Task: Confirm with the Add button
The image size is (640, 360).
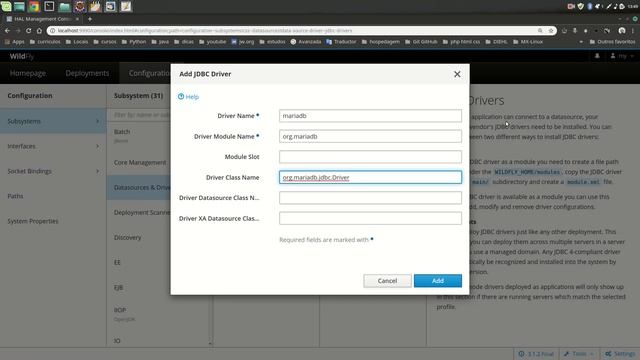Action: 438,281
